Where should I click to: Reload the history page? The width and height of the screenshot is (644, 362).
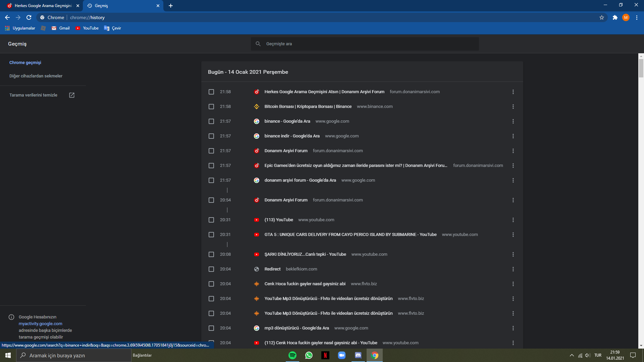tap(29, 17)
